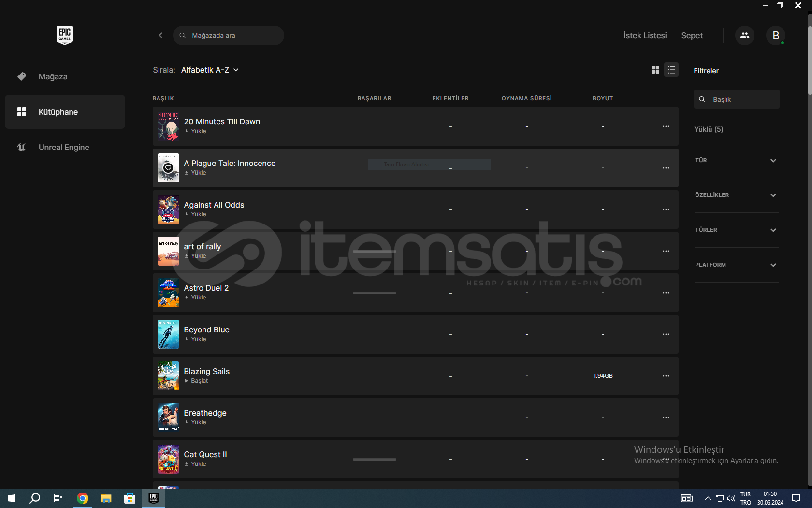812x508 pixels.
Task: Open more options for Breathedge
Action: tap(666, 418)
